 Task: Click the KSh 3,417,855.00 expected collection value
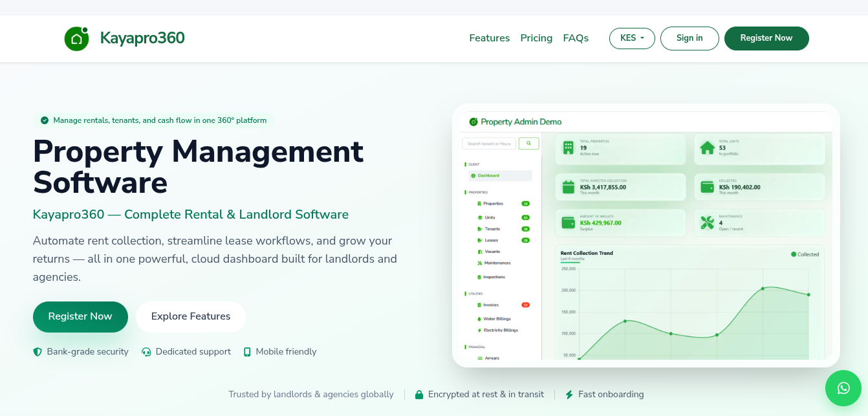point(603,188)
